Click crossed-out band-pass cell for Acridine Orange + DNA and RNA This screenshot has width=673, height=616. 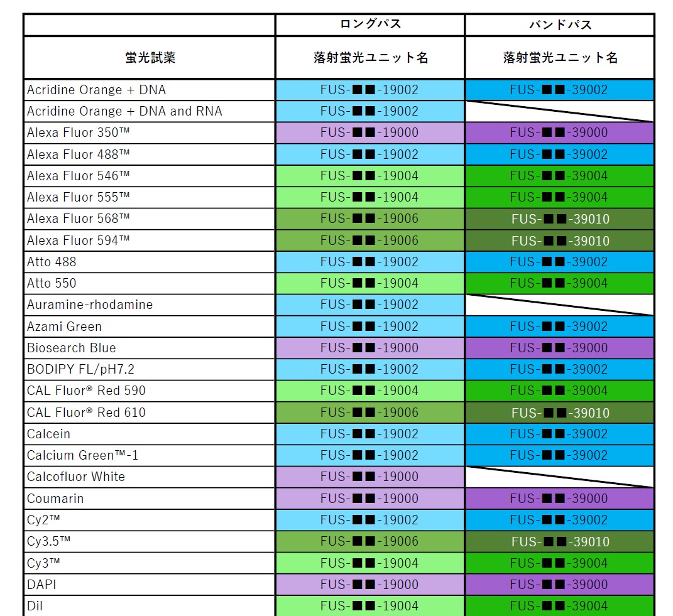[560, 111]
